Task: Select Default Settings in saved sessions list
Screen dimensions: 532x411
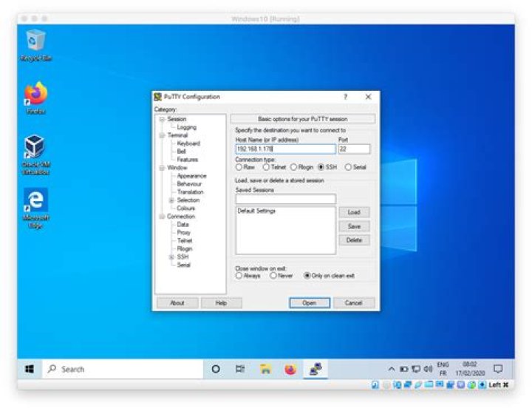Action: [x=256, y=211]
